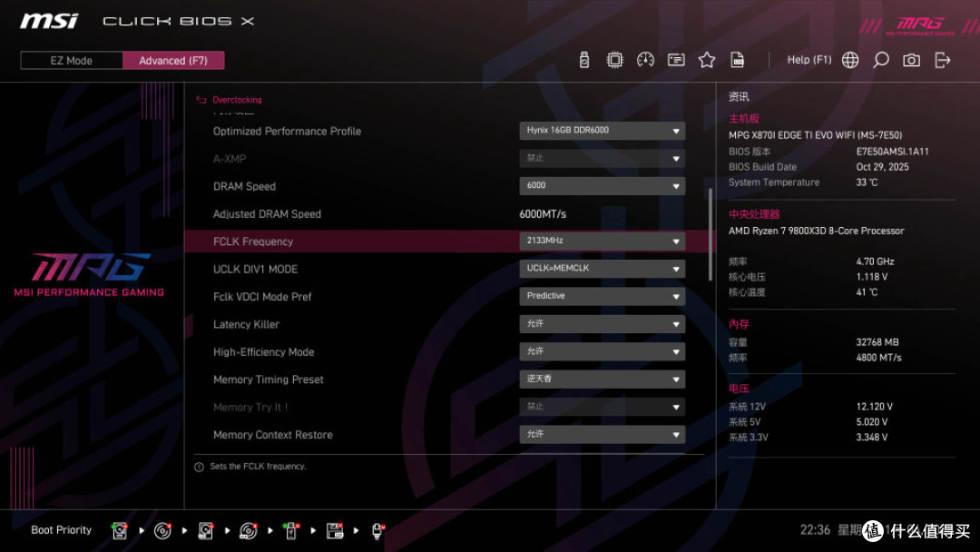Click the Adjusted DRAM Speed 6000MT/s value
The width and height of the screenshot is (980, 552).
click(543, 213)
